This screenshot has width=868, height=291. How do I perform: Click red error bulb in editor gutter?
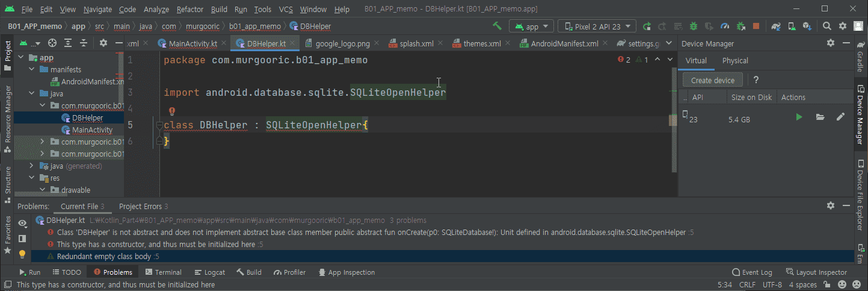(x=171, y=111)
